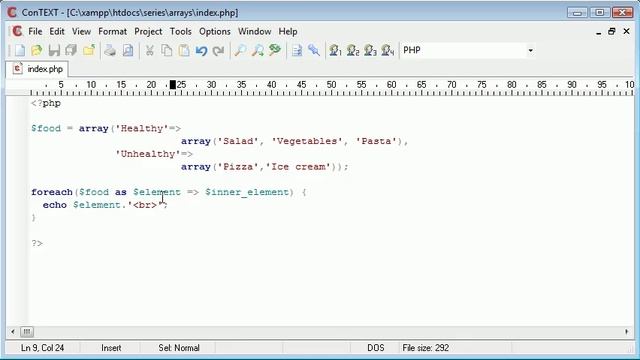Run user command 3 icon
Screen dimensions: 640x360
pyautogui.click(x=370, y=51)
